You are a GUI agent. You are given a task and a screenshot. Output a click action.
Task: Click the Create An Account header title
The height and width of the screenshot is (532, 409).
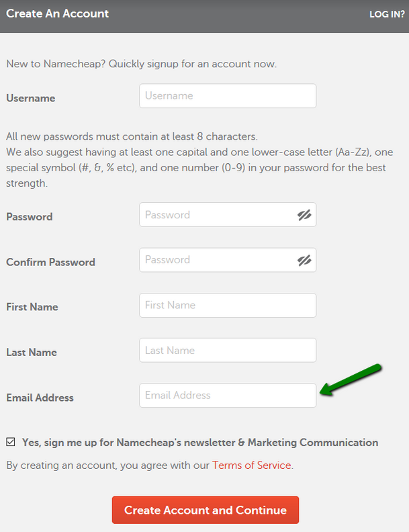pyautogui.click(x=58, y=13)
